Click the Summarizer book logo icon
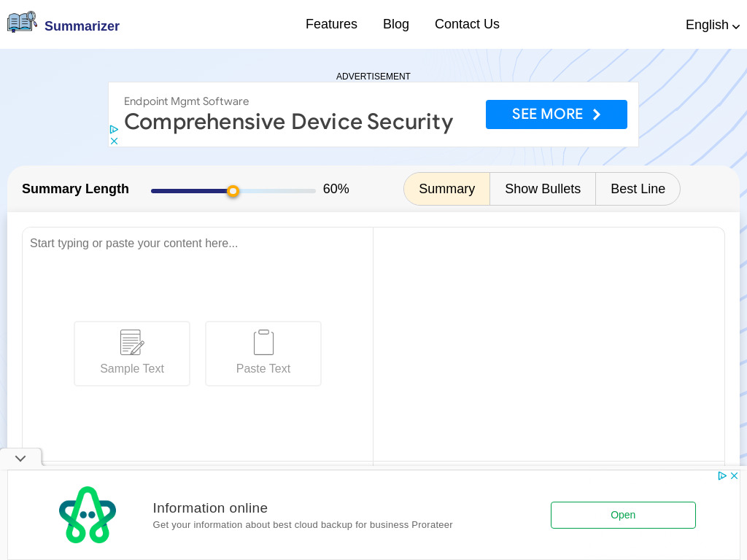The image size is (747, 560). [x=22, y=21]
